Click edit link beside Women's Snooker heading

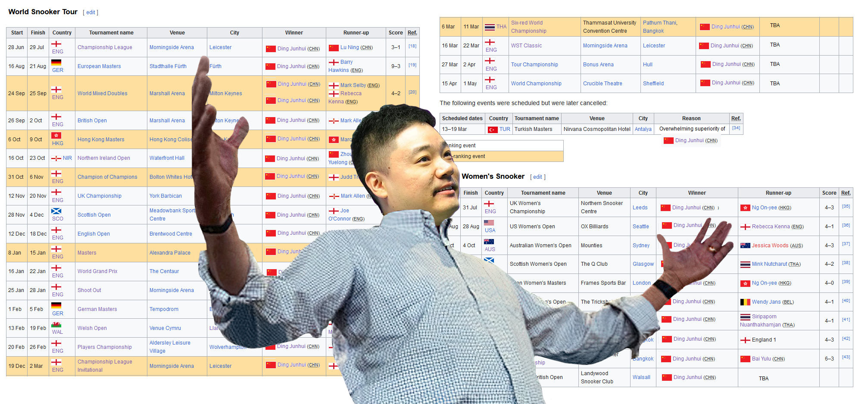pos(538,177)
